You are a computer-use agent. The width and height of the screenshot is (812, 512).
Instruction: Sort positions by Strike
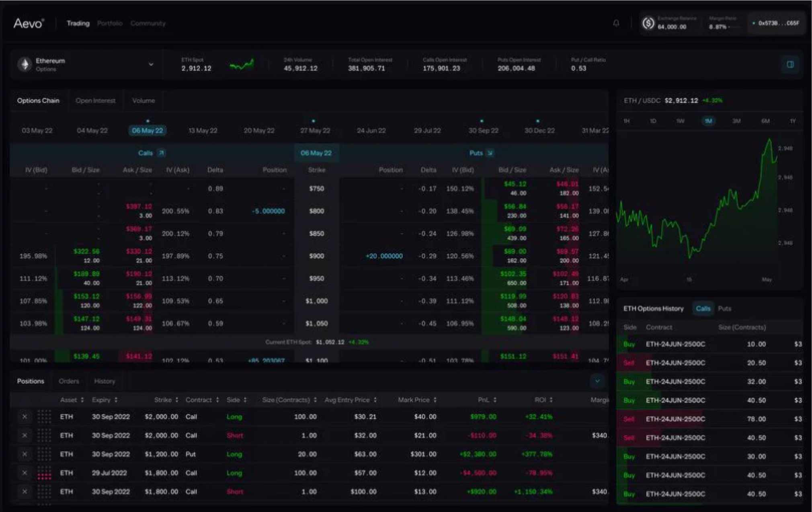point(166,400)
